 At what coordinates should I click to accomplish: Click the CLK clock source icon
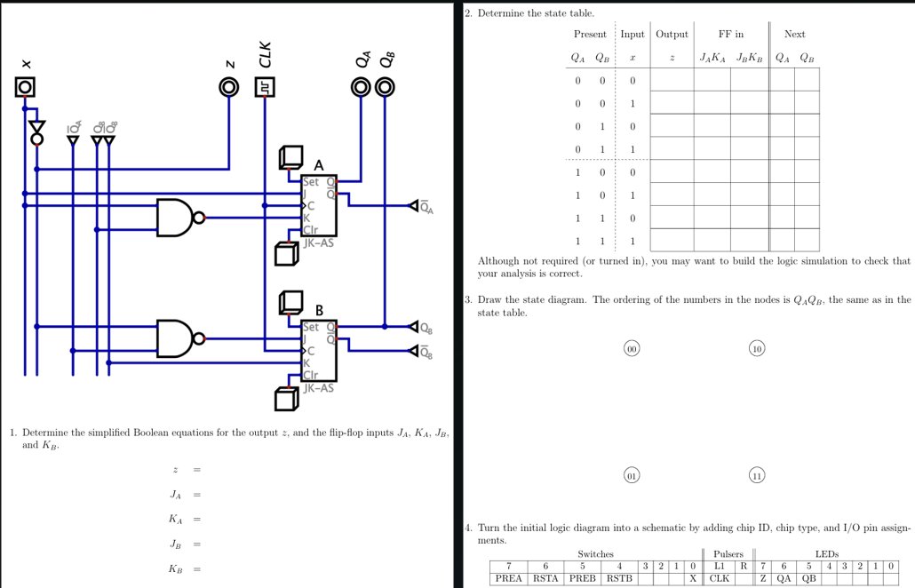coord(265,86)
